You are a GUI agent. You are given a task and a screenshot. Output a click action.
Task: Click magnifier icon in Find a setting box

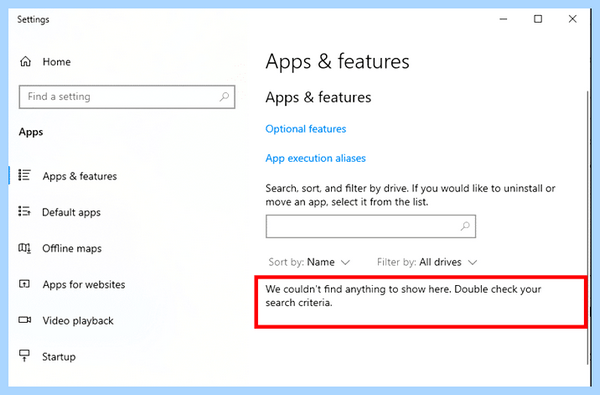coord(224,96)
